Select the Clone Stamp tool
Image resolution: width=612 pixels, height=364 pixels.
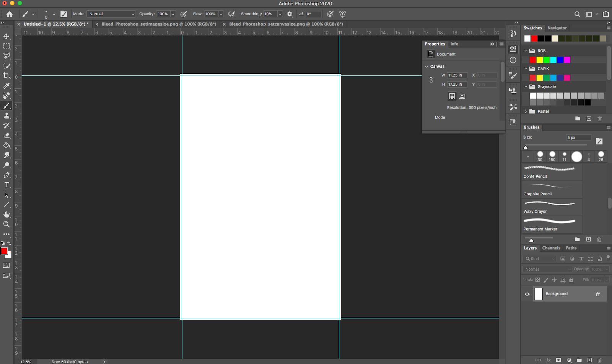tap(6, 115)
